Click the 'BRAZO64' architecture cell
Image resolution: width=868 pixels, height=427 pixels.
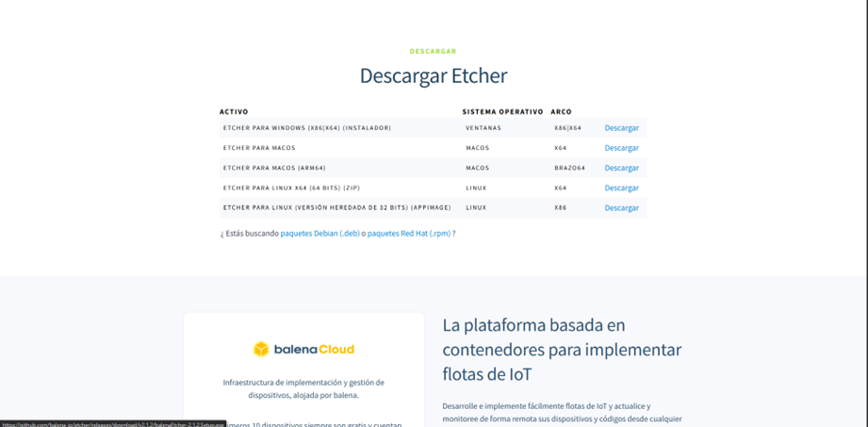pyautogui.click(x=569, y=168)
